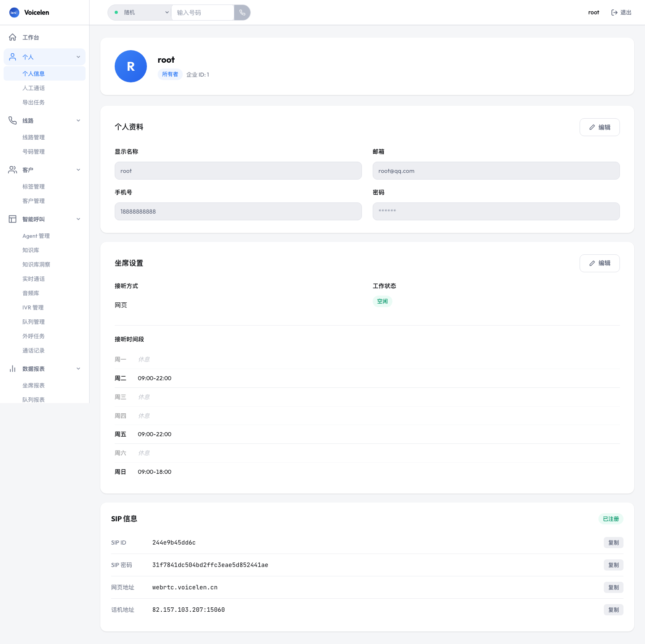The height and width of the screenshot is (644, 645).
Task: Click the layout icon beside 智能呼叫
Action: [13, 219]
